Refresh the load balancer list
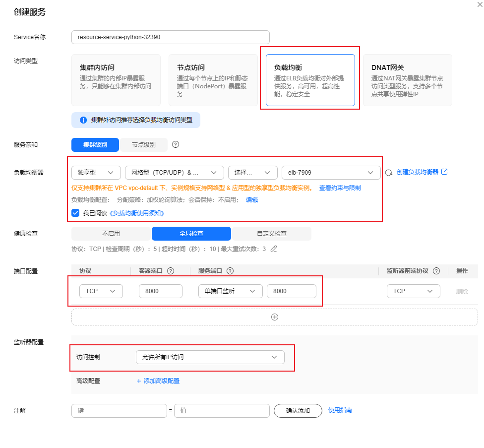This screenshot has width=484, height=448. coord(389,173)
